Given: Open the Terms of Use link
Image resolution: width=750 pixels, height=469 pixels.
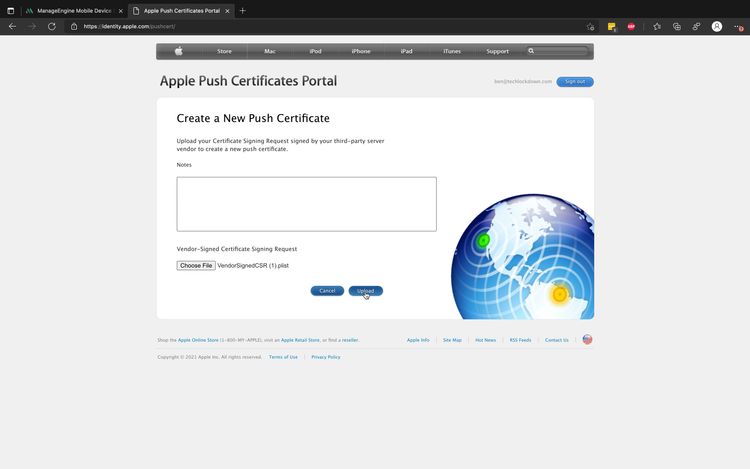Looking at the screenshot, I should [x=283, y=357].
